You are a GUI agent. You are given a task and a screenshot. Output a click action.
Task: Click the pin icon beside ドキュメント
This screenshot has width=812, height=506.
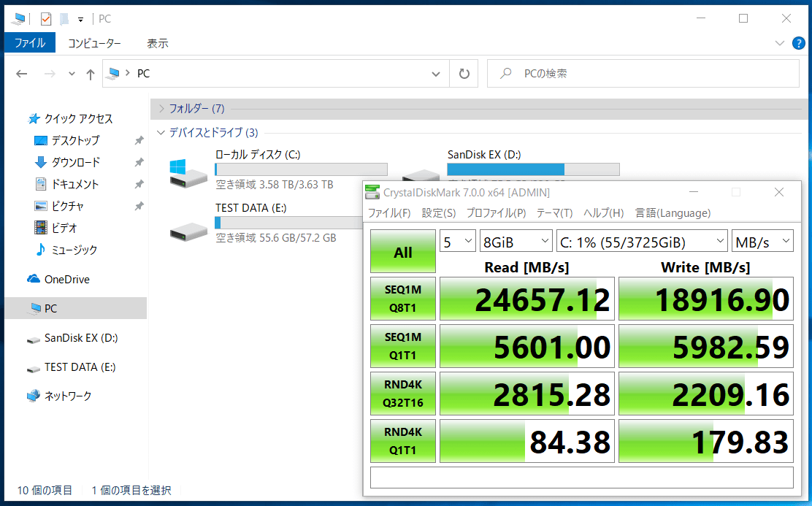[x=139, y=185]
